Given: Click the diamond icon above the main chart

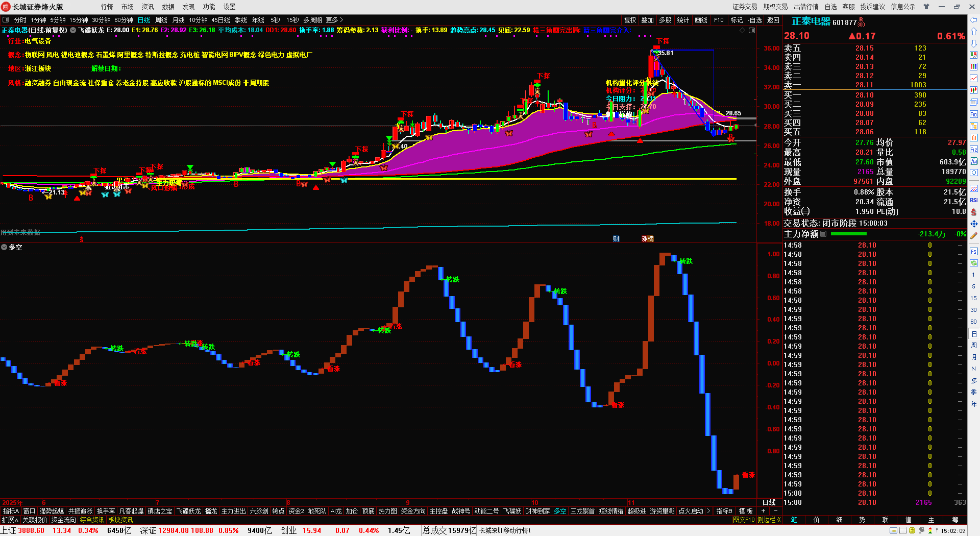Looking at the screenshot, I should [x=742, y=31].
